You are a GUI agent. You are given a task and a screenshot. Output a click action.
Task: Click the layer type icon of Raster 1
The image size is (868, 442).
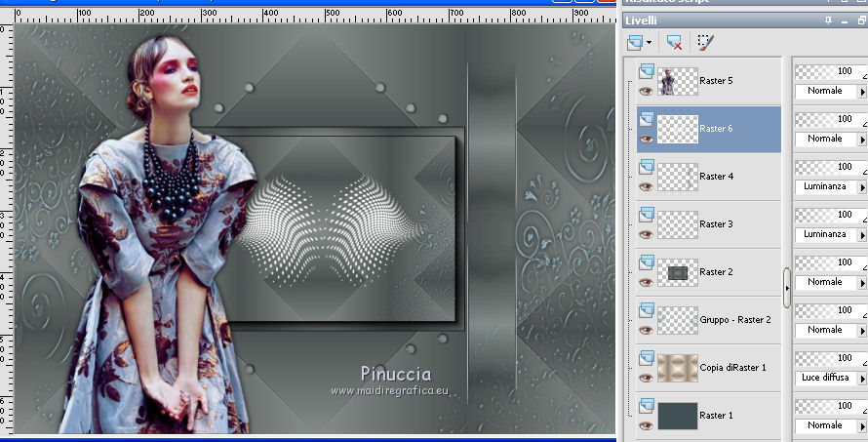(646, 406)
